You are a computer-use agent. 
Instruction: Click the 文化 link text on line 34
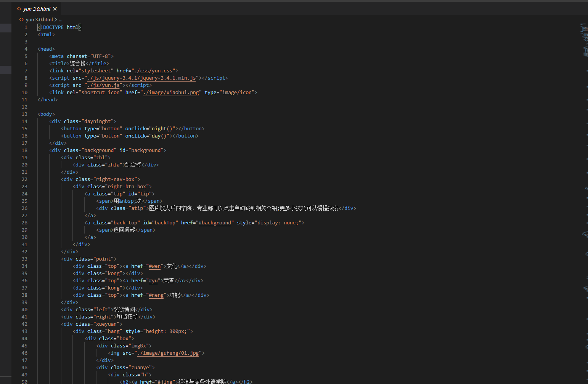click(172, 266)
